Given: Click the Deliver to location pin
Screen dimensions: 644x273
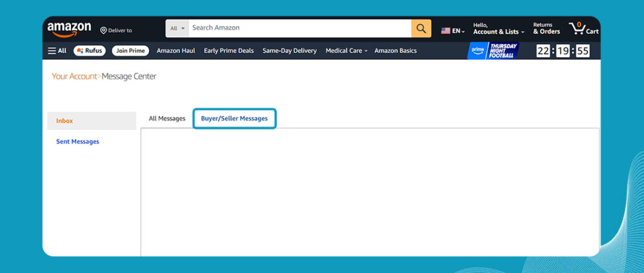Looking at the screenshot, I should [104, 30].
